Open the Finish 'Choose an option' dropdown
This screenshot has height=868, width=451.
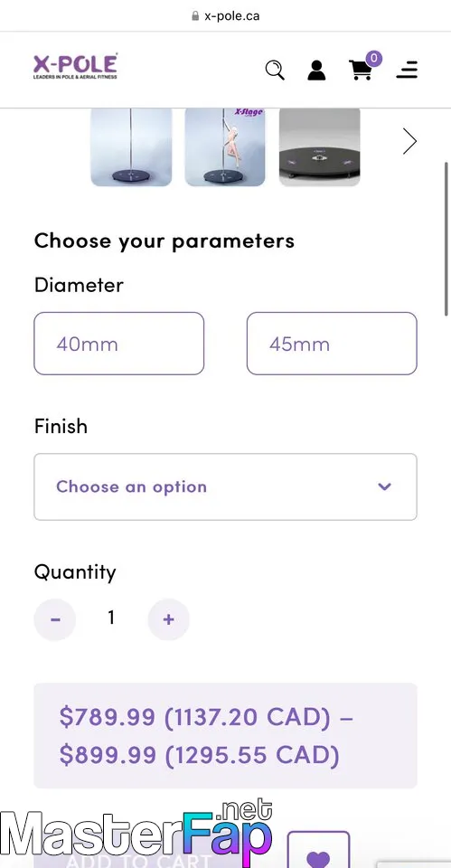(x=225, y=487)
